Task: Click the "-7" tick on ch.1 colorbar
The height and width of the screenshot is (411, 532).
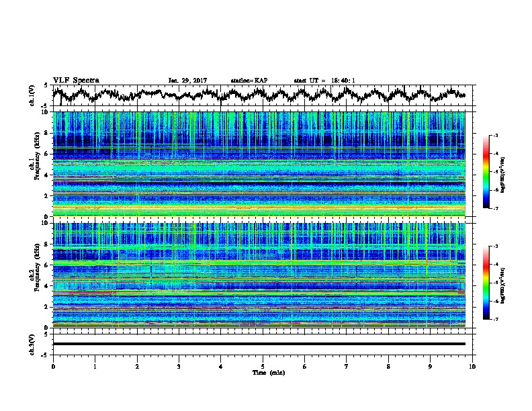Action: [x=496, y=208]
